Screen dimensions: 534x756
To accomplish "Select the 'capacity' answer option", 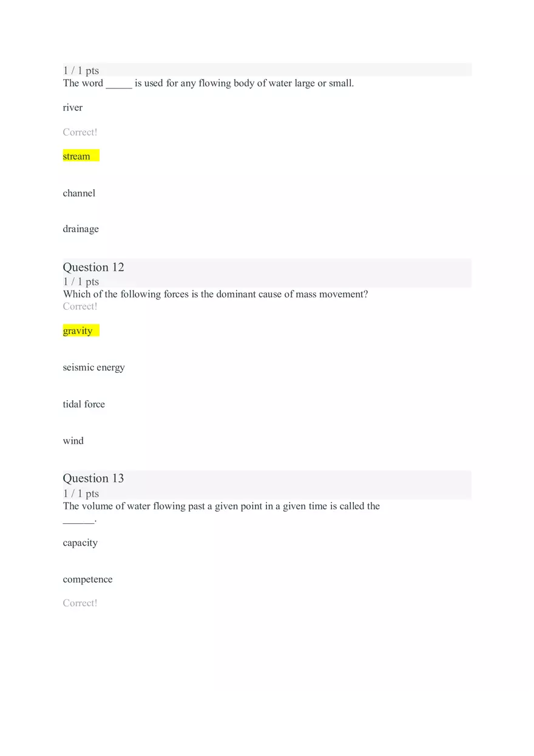I will click(x=80, y=543).
